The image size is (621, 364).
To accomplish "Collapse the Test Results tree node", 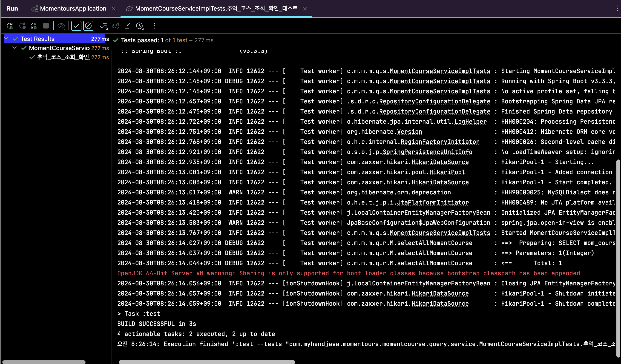I will [x=7, y=39].
